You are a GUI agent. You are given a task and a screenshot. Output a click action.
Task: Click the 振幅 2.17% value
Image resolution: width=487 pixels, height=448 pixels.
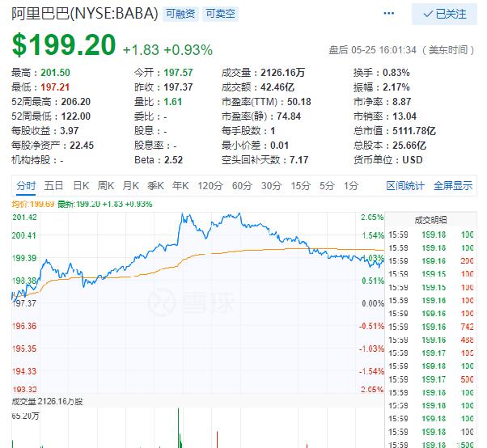pos(396,87)
